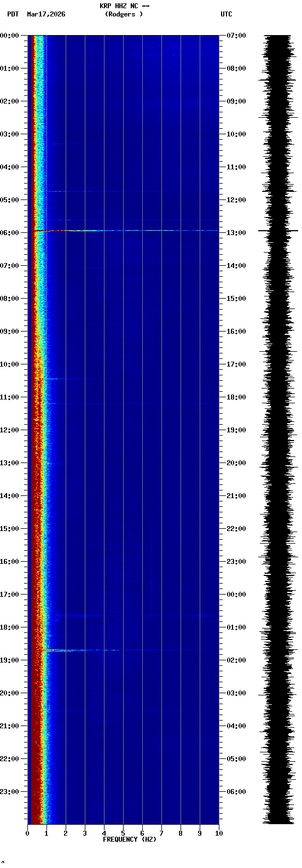Select the '(Rodgers )' station name label
Image resolution: width=302 pixels, height=868 pixels.
click(x=124, y=14)
